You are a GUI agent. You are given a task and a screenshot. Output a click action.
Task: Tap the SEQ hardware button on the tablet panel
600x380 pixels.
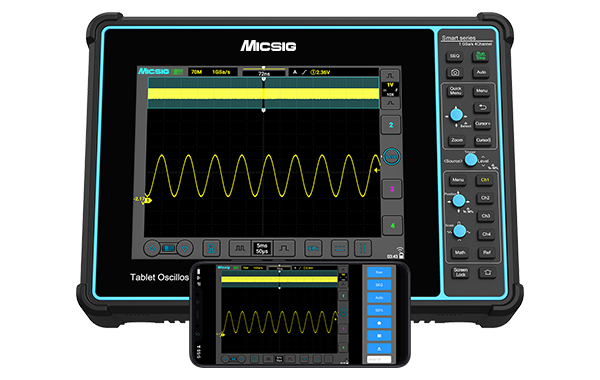pos(454,57)
